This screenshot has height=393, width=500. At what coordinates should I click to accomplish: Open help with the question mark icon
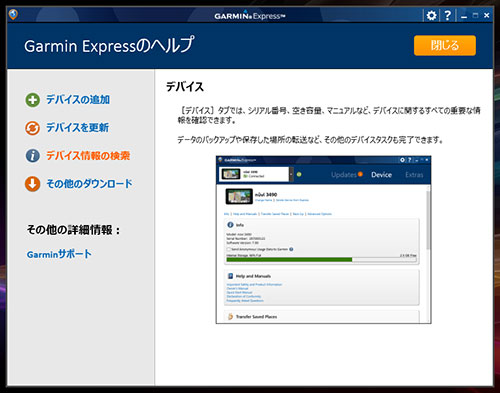click(x=448, y=15)
